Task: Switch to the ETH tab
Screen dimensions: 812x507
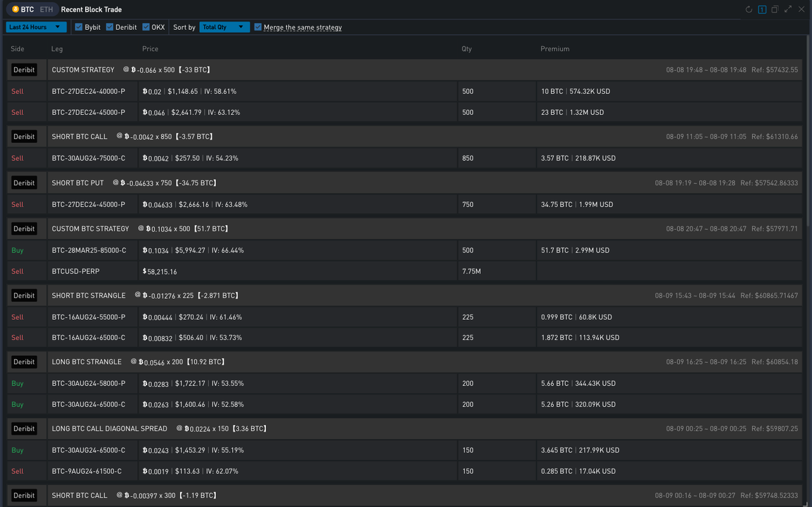Action: click(46, 10)
